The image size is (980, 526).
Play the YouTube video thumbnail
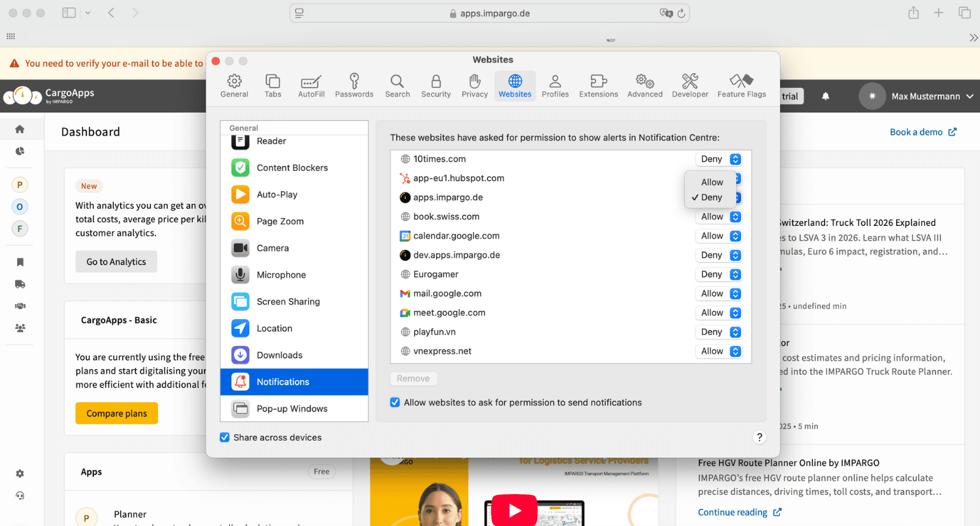514,509
